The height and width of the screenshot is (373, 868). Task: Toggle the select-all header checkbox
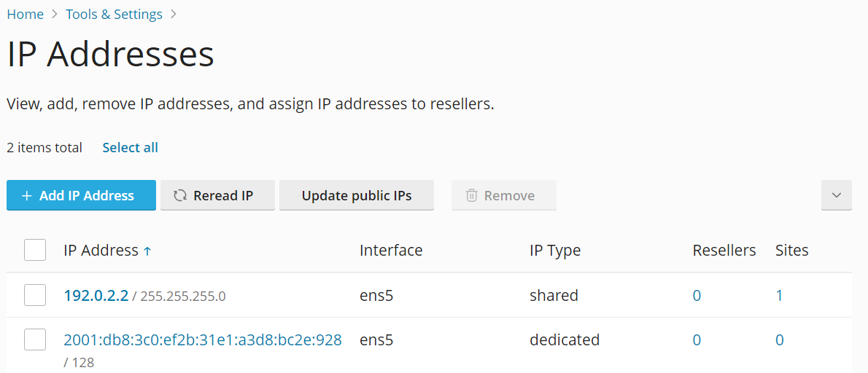35,251
